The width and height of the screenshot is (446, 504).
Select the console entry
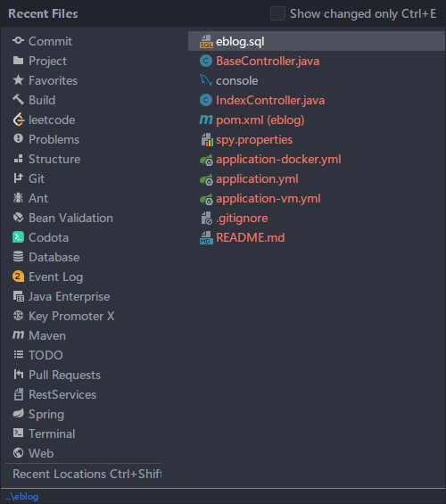[236, 80]
